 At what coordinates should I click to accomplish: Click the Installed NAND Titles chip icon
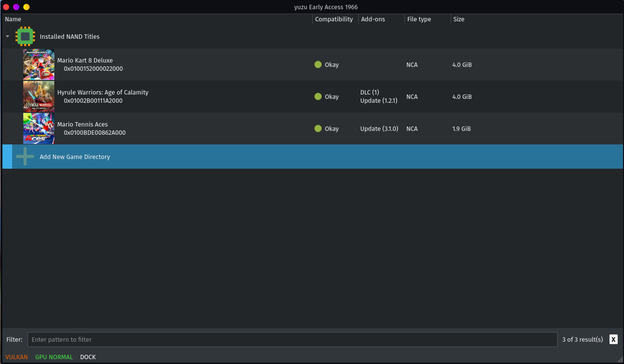click(x=25, y=36)
